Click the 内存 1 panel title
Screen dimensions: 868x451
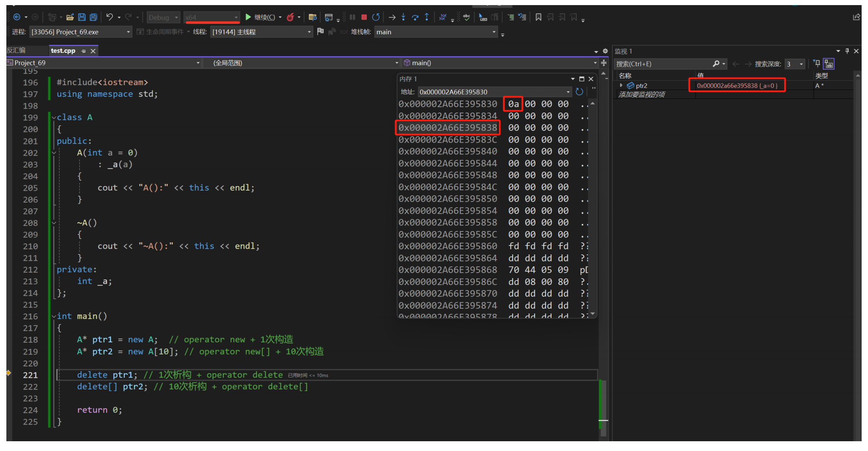[x=408, y=79]
